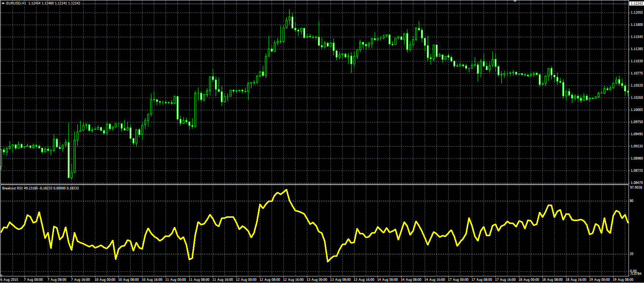
Task: Click time axis label 11 Aug 00:00
Action: 176,280
